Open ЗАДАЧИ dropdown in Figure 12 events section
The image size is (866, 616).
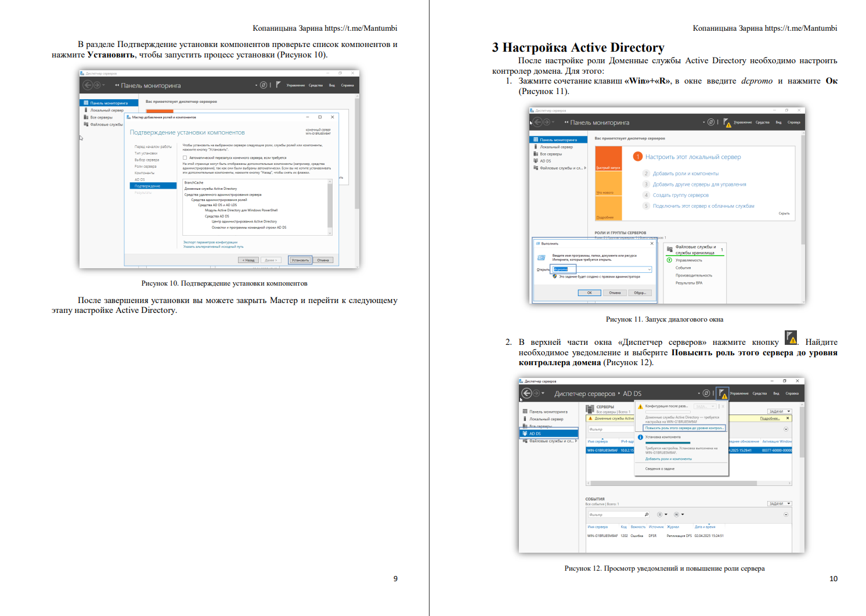point(779,503)
